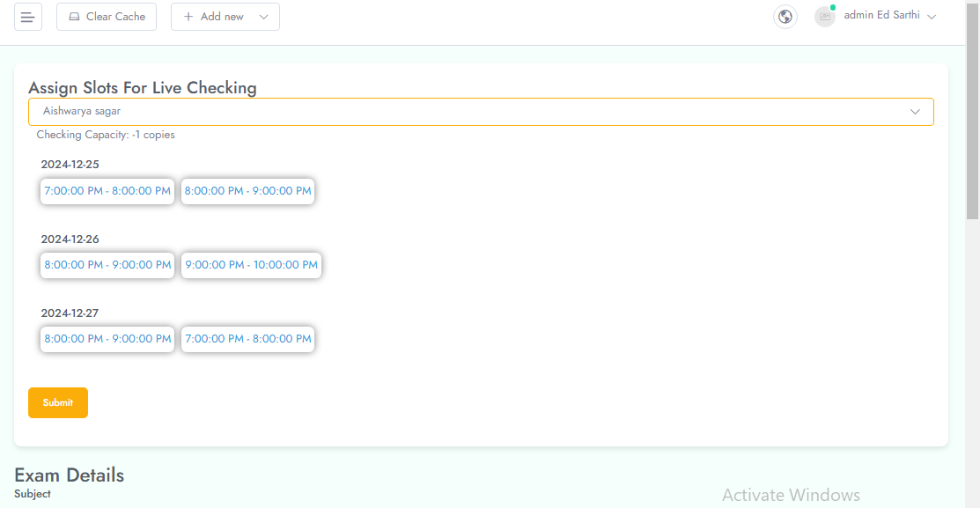Image resolution: width=980 pixels, height=508 pixels.
Task: Select 7:00 PM - 8:00 PM slot on 2024-12-25
Action: coord(107,191)
